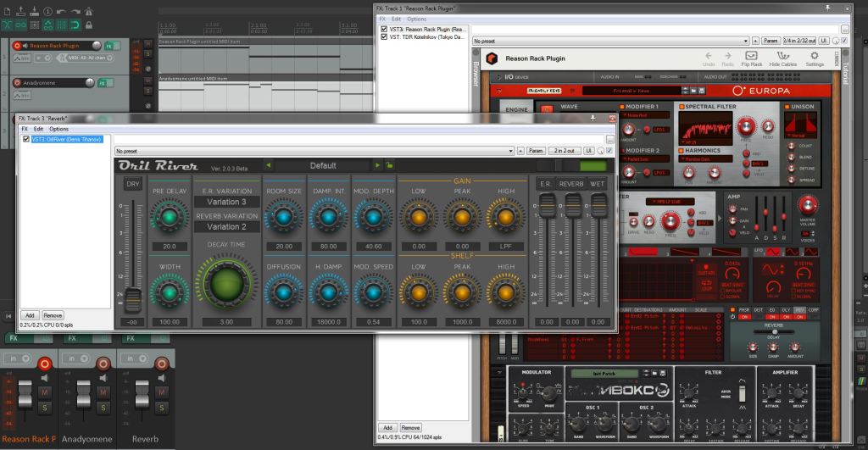
Task: Click the Param button in the Track 1 FX window
Action: (x=771, y=40)
